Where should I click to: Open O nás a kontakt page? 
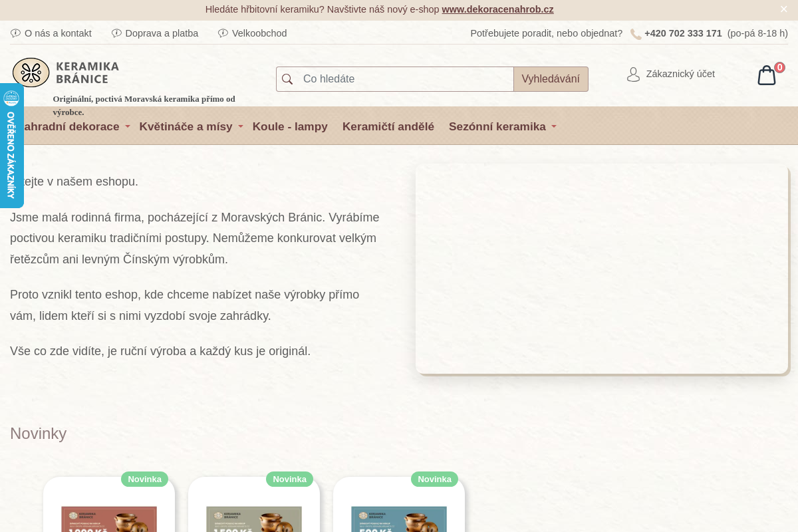coord(58,33)
